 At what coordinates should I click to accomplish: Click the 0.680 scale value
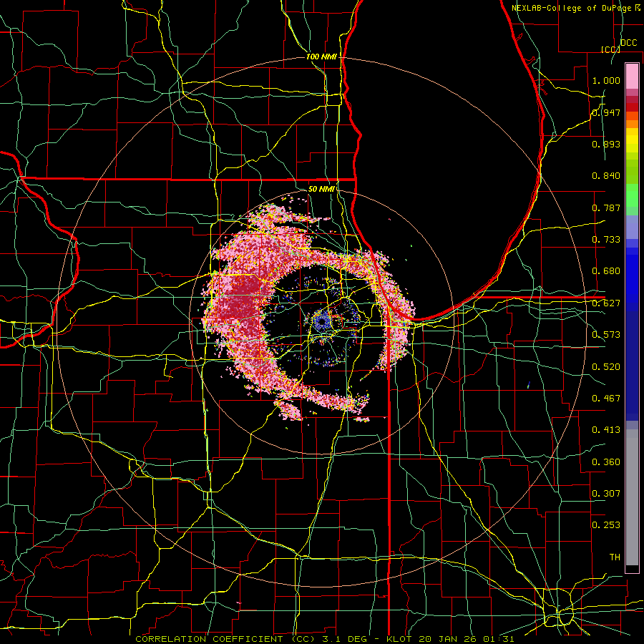click(x=606, y=271)
